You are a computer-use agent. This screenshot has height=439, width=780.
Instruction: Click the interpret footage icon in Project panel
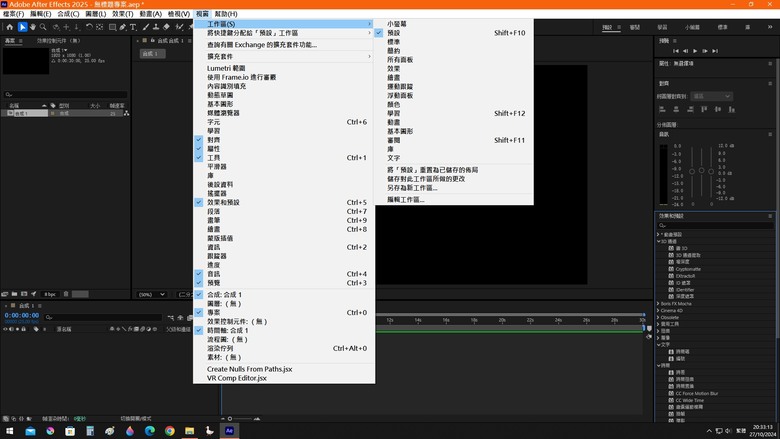tap(5, 294)
